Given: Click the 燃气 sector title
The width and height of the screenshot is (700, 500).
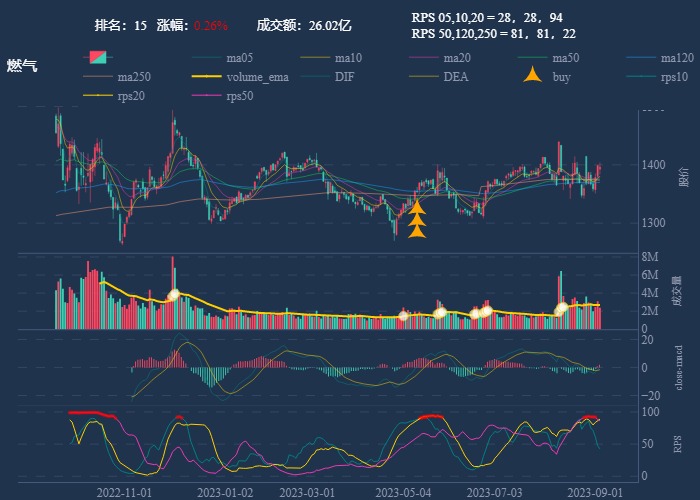Looking at the screenshot, I should pyautogui.click(x=22, y=65).
